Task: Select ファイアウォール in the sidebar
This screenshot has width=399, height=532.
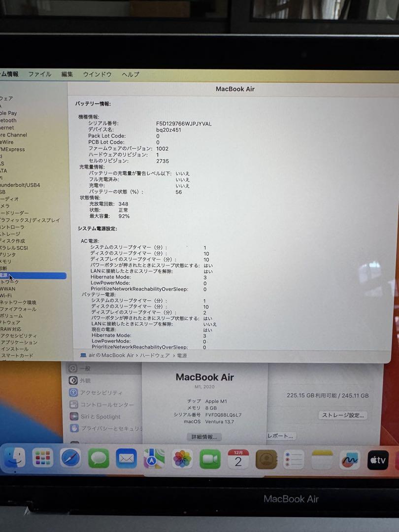Action: (18, 309)
